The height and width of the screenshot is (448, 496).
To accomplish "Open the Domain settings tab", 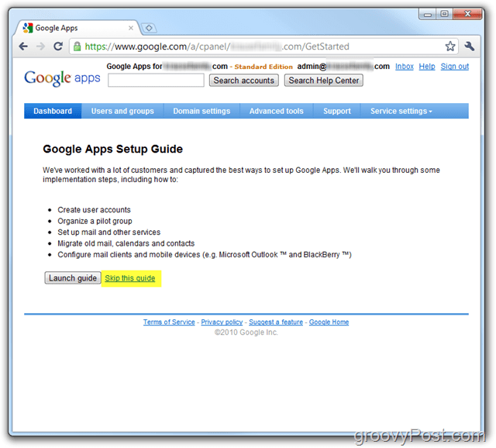I will tap(201, 111).
